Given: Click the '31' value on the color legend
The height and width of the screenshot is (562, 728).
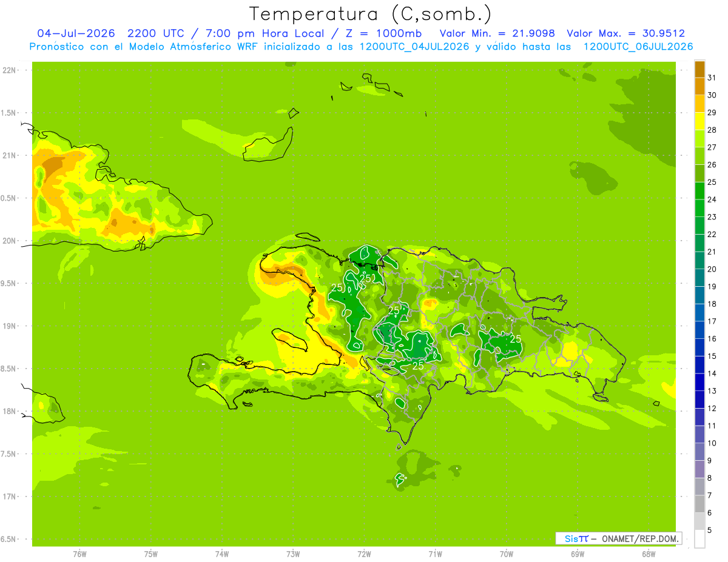Looking at the screenshot, I should click(712, 78).
